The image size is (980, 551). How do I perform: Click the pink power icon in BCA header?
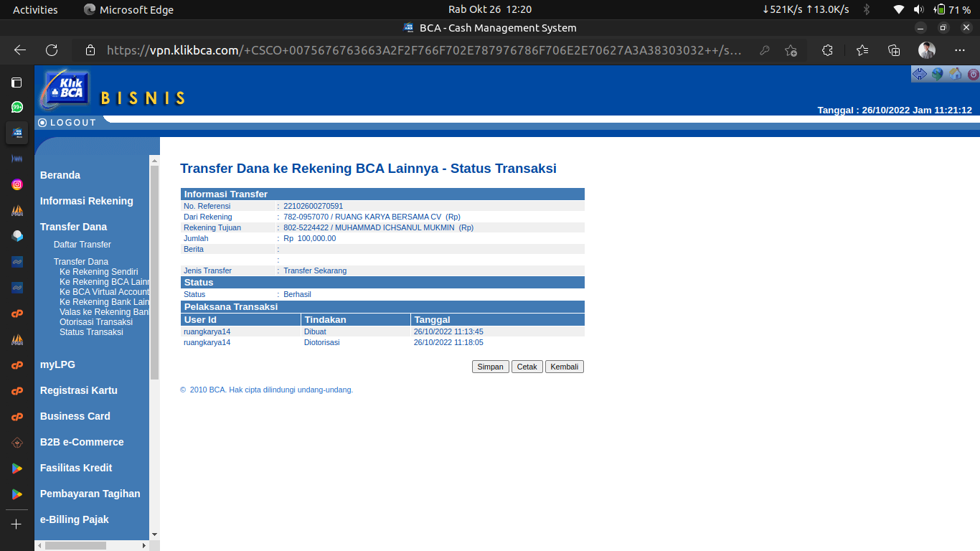pyautogui.click(x=973, y=74)
